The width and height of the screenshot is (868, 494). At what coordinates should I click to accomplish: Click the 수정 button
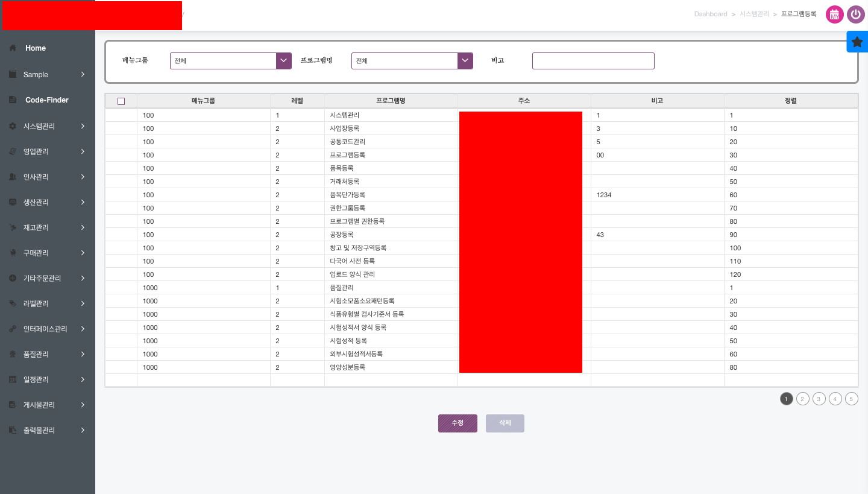[x=458, y=423]
